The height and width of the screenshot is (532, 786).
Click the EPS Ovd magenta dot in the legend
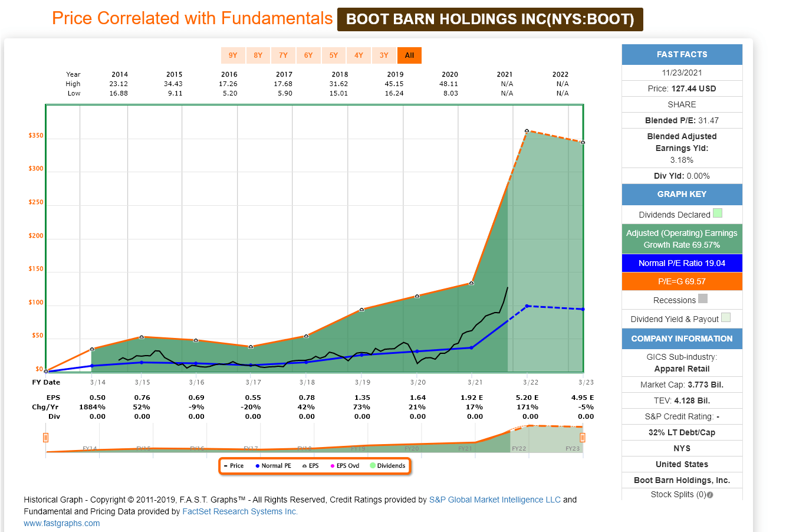[x=333, y=466]
